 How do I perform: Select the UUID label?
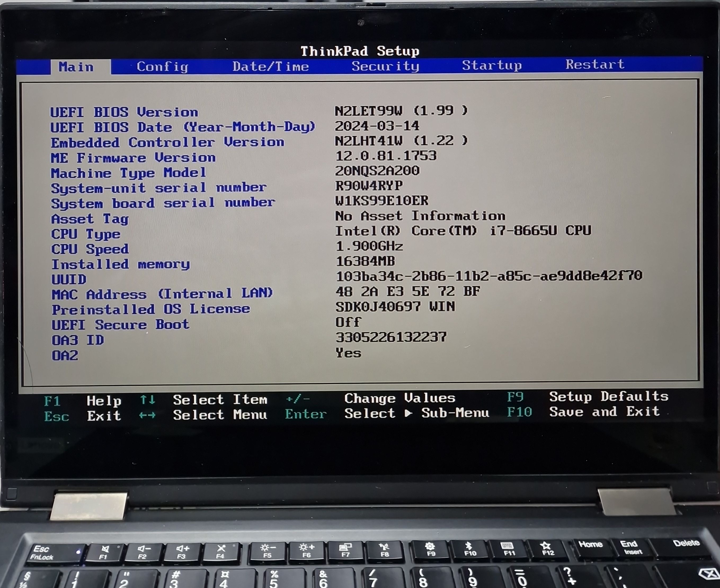pos(69,279)
